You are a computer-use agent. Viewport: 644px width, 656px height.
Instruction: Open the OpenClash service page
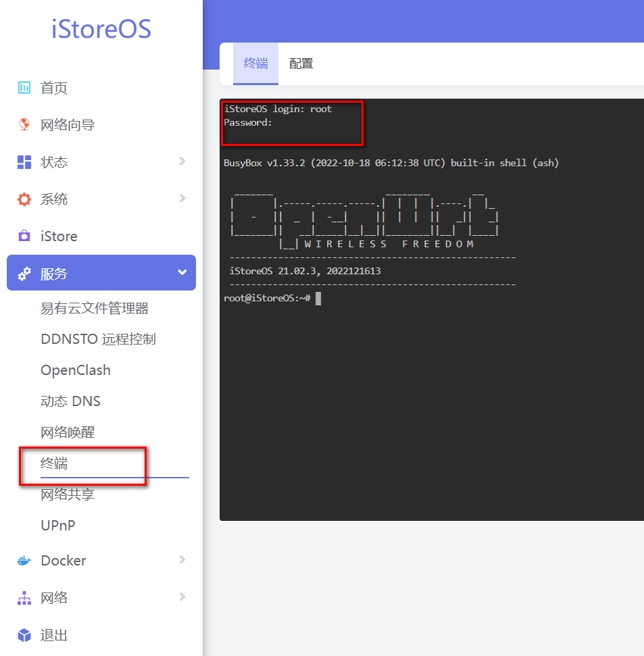coord(76,370)
